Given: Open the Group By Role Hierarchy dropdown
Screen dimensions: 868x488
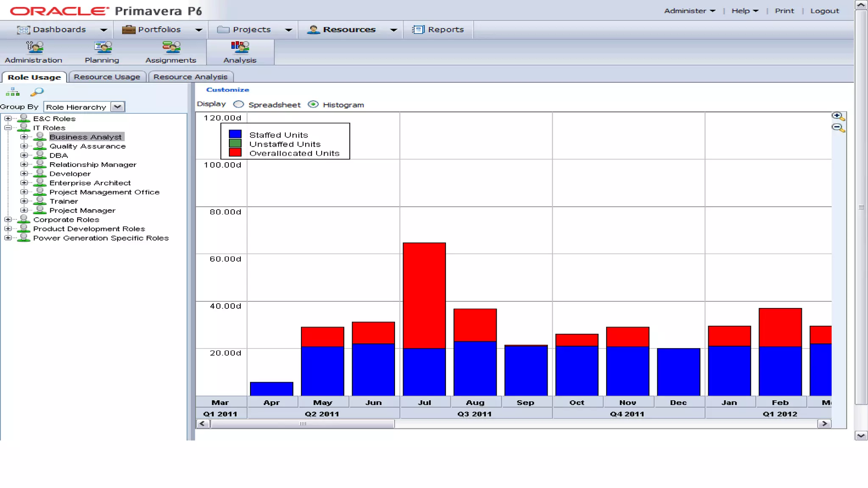Looking at the screenshot, I should (117, 107).
